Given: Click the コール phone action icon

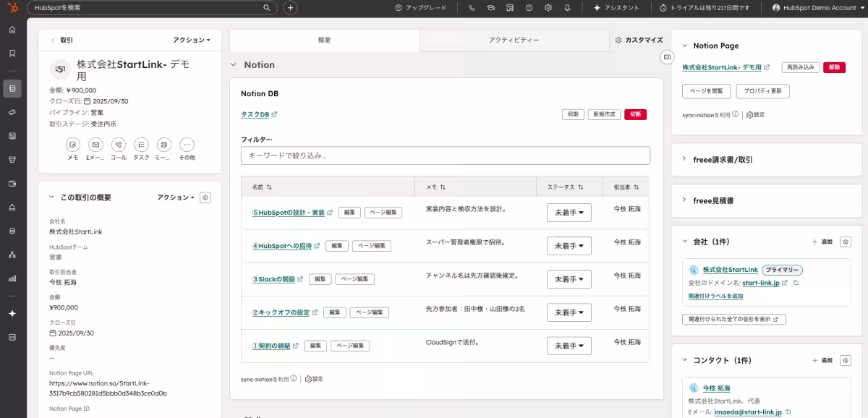Looking at the screenshot, I should [x=119, y=145].
